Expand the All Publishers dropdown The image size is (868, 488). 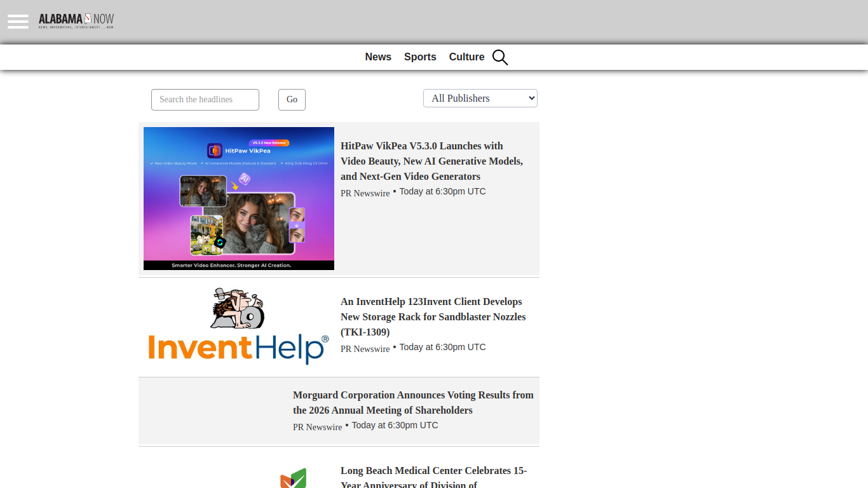pyautogui.click(x=480, y=98)
